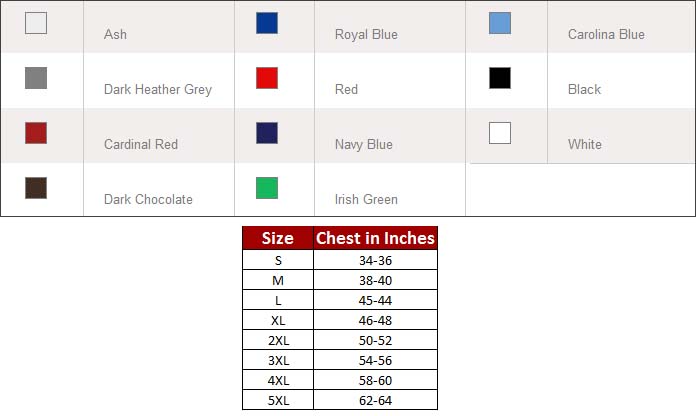Select the Carolina Blue label text
This screenshot has height=416, width=696.
(x=606, y=35)
